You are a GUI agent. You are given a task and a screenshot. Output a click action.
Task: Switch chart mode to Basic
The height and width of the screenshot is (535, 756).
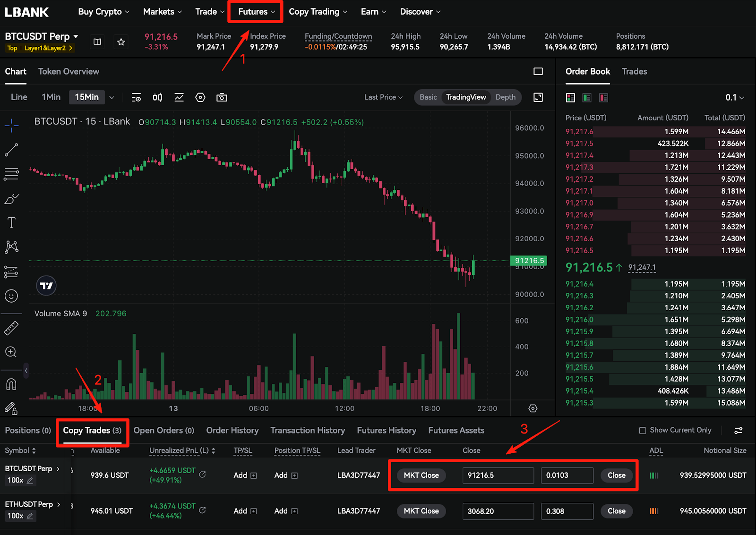[428, 97]
